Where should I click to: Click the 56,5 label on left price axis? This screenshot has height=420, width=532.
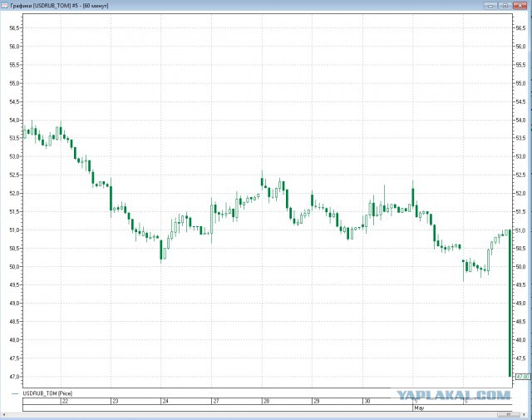point(15,27)
